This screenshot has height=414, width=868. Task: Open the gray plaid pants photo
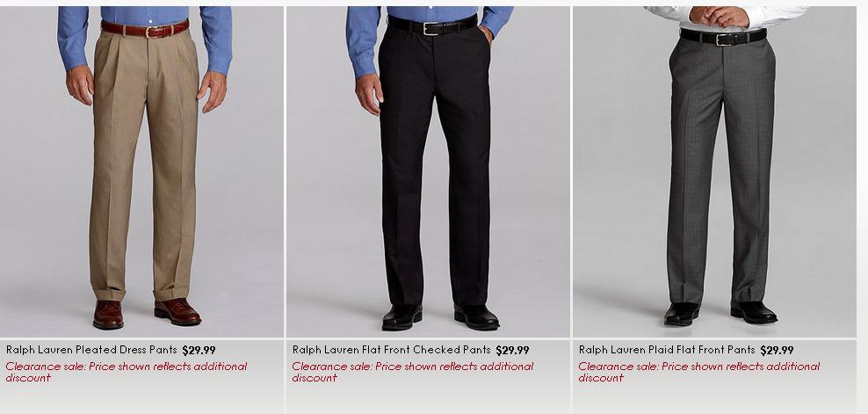[714, 171]
